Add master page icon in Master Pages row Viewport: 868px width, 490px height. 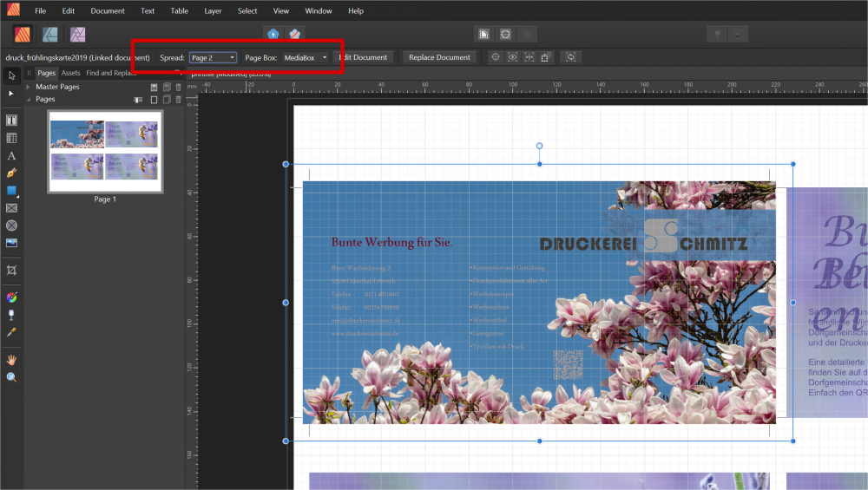click(x=154, y=87)
